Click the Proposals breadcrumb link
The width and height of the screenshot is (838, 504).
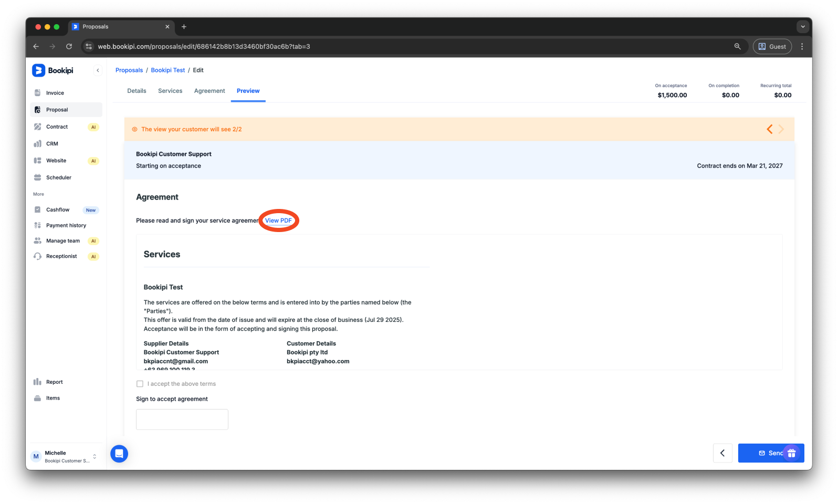tap(129, 70)
